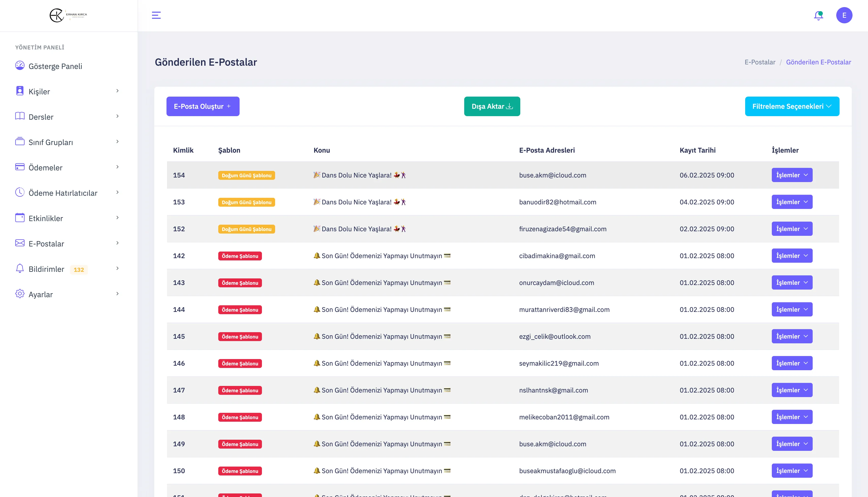Open Filtreleme Seçenekleri dropdown

(x=792, y=106)
